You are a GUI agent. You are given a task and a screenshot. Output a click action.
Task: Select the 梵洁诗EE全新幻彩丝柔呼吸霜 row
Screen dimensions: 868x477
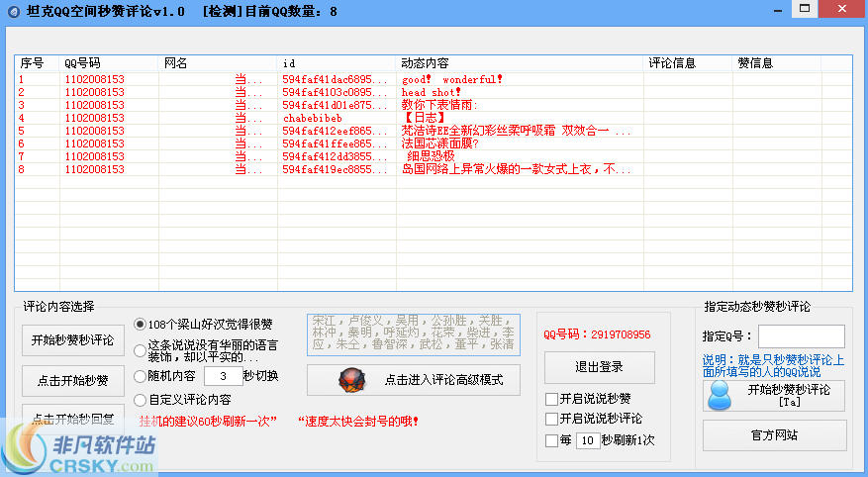(434, 131)
